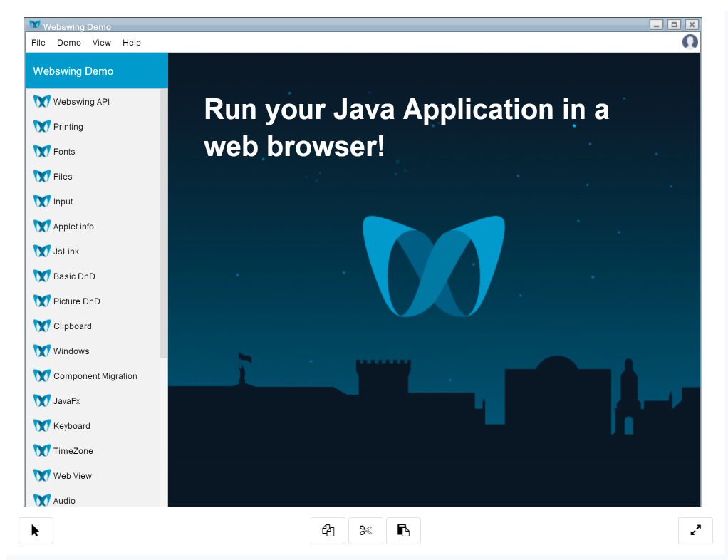Select the Picture DnD label

coord(77,301)
